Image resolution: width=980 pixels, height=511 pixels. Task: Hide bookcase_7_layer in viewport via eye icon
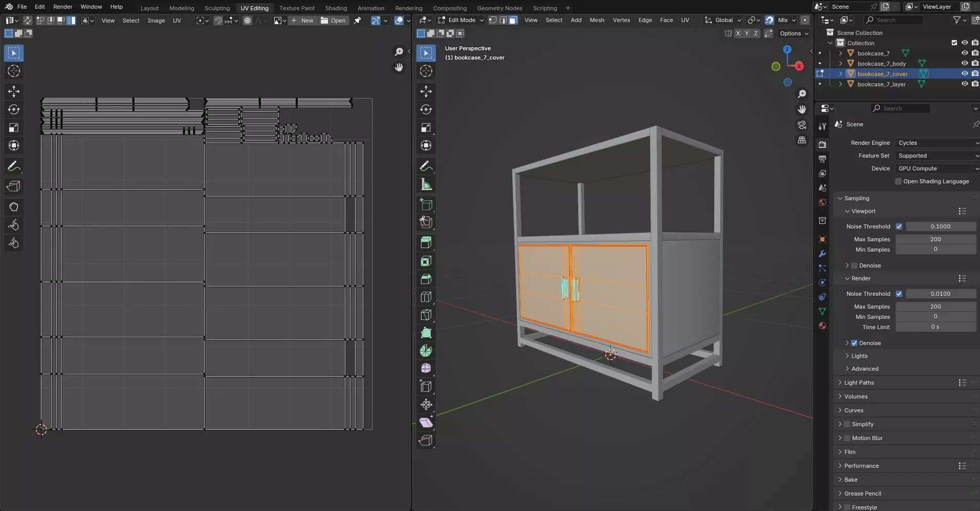965,84
